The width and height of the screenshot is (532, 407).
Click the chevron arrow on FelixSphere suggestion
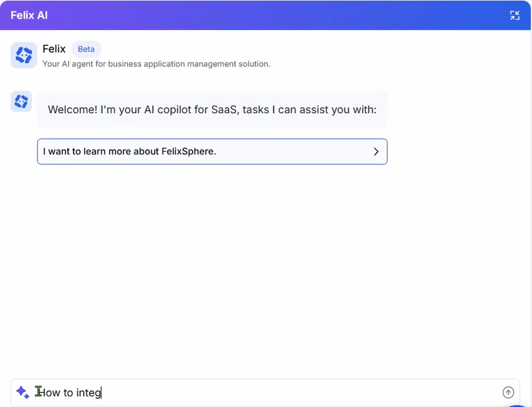tap(376, 152)
